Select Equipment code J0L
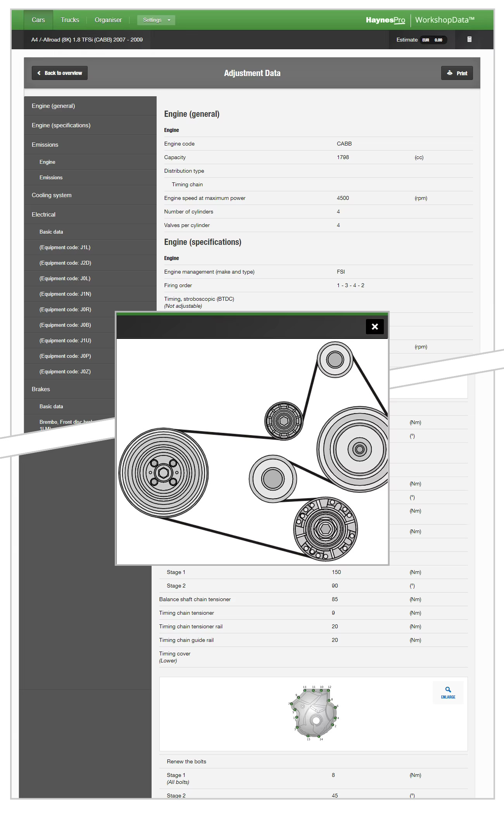 pyautogui.click(x=90, y=279)
